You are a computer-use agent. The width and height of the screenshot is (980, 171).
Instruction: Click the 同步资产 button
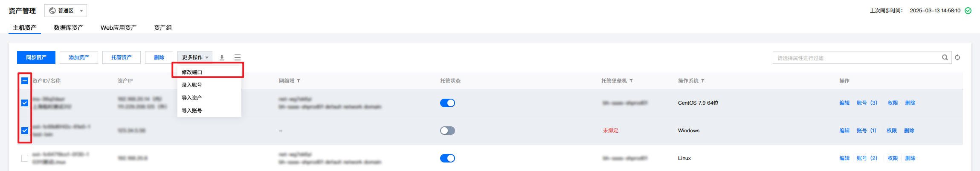click(x=36, y=57)
